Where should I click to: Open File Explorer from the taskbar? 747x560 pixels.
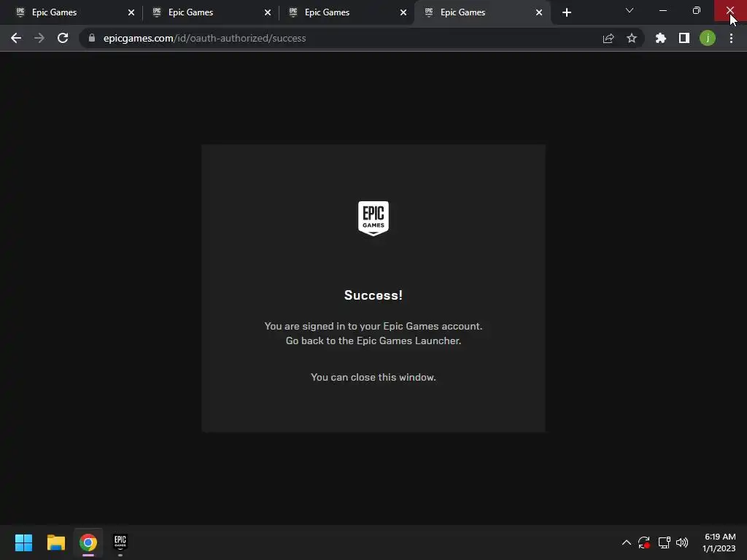55,542
